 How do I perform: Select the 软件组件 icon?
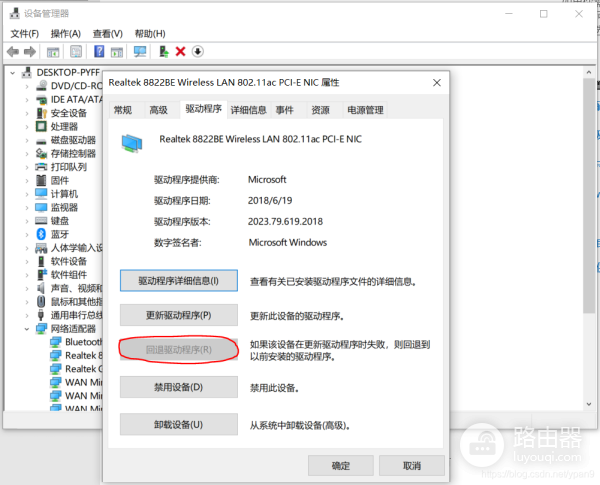tap(41, 275)
